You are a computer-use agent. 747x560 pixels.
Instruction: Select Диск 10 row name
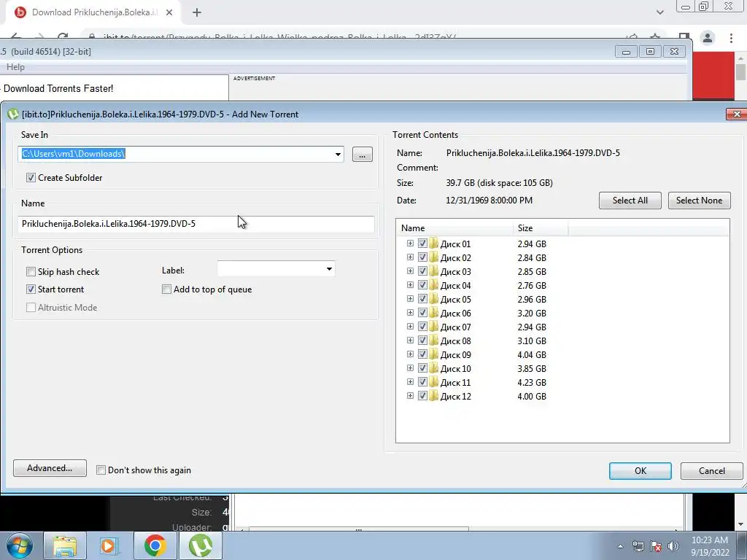click(455, 368)
